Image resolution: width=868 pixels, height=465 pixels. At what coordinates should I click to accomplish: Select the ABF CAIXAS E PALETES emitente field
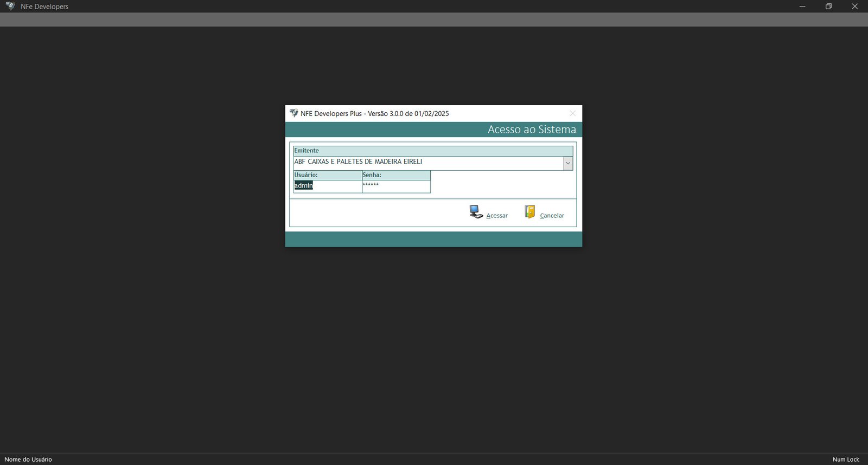(x=427, y=162)
